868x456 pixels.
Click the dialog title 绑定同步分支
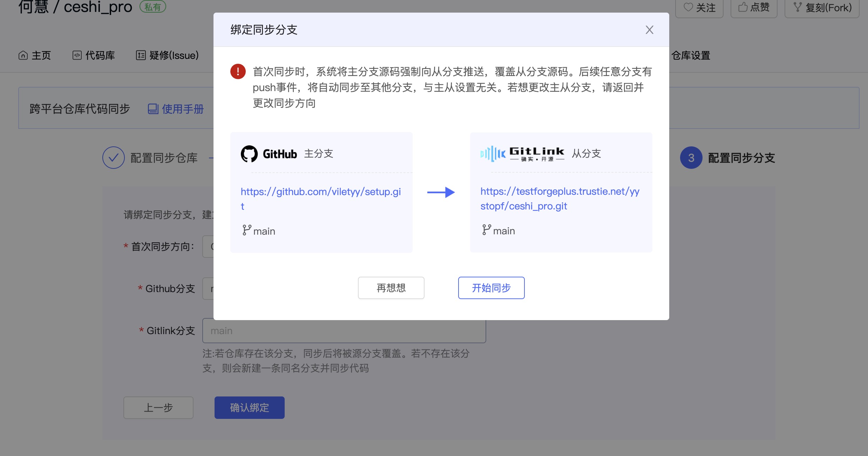(264, 30)
